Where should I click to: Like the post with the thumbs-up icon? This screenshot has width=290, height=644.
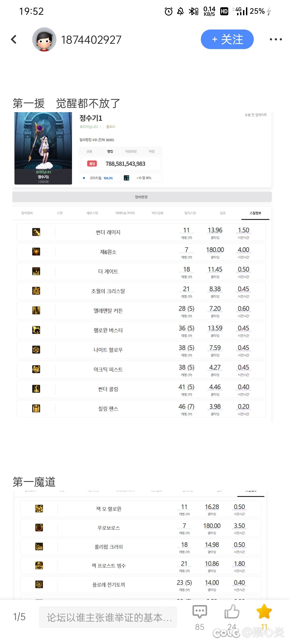[x=232, y=612]
